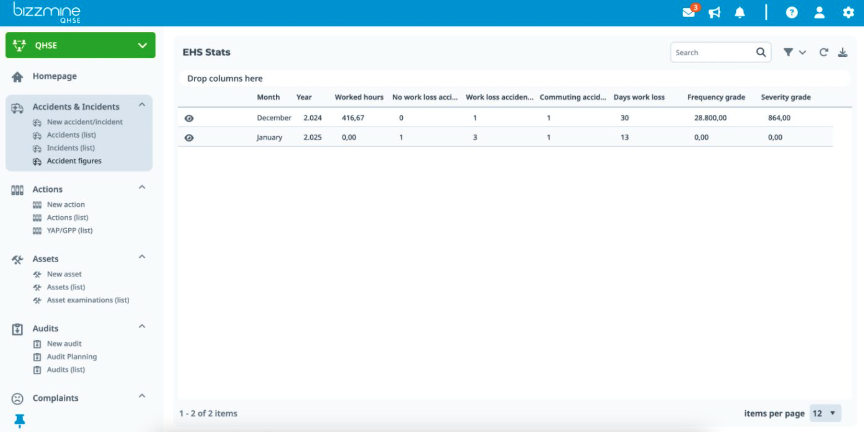Click the refresh icon in EHS Stats
The height and width of the screenshot is (432, 864).
point(824,52)
